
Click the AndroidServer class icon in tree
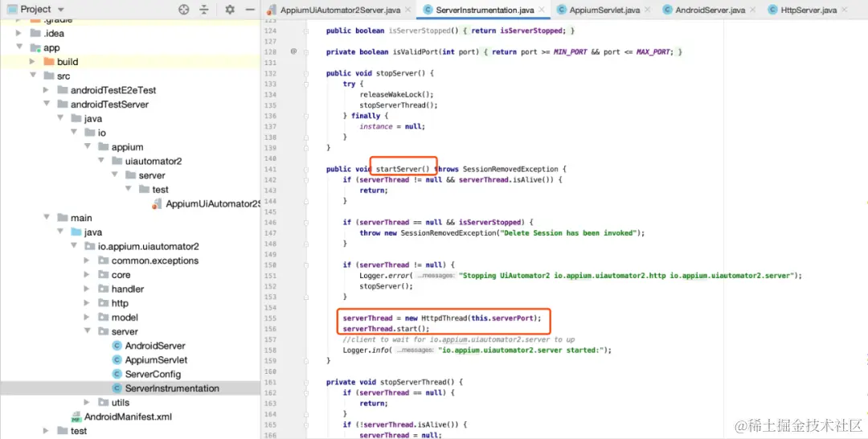[x=117, y=346]
